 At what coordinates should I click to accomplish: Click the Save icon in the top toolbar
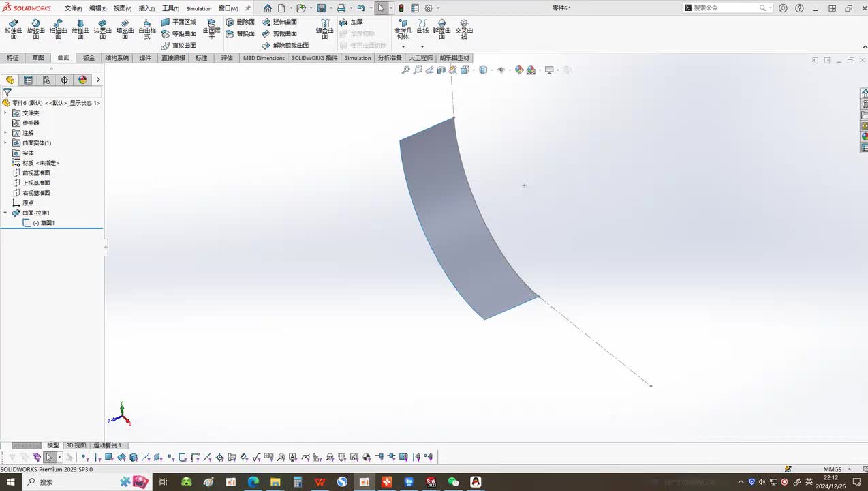[x=321, y=8]
